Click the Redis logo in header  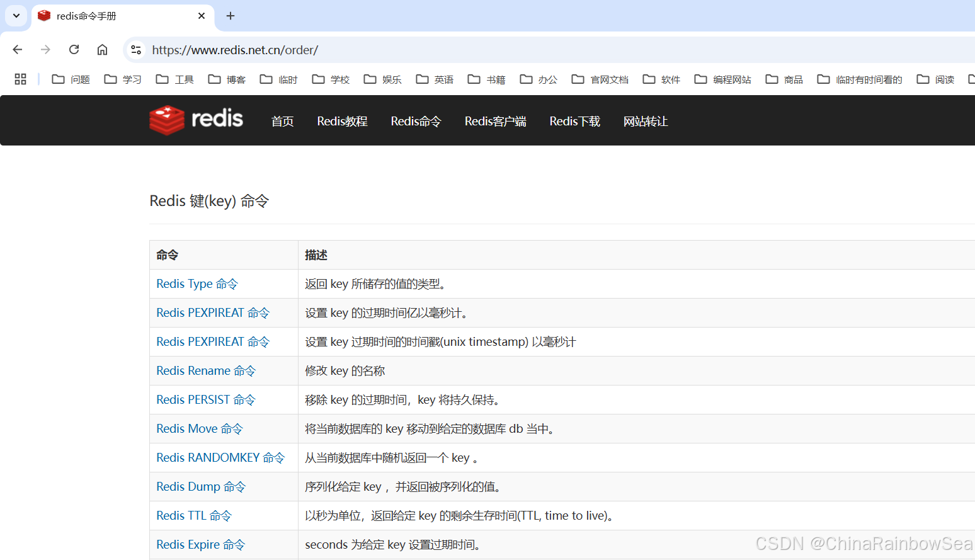[196, 120]
